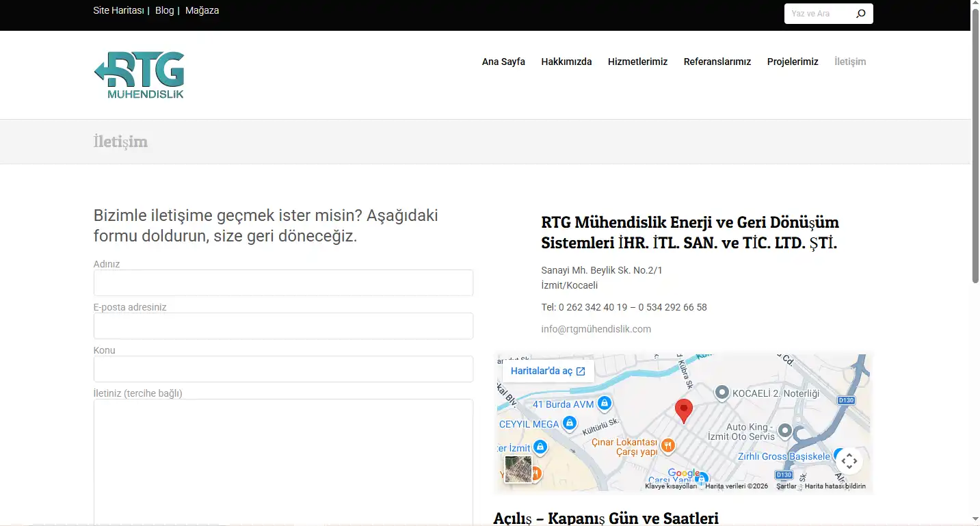Open the Hizmetlerimiz menu item

[x=637, y=62]
